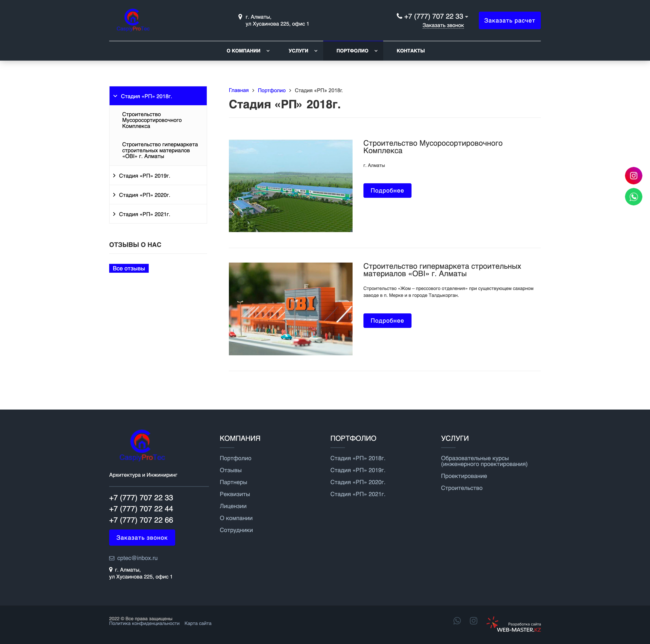Expand the О КОМПАНИИ menu chevron
The image size is (650, 644).
(x=268, y=51)
